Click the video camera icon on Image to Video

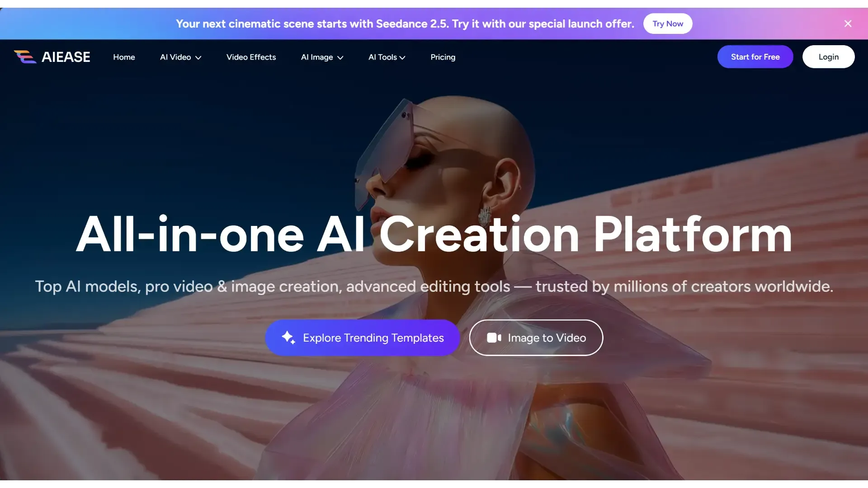pos(494,338)
